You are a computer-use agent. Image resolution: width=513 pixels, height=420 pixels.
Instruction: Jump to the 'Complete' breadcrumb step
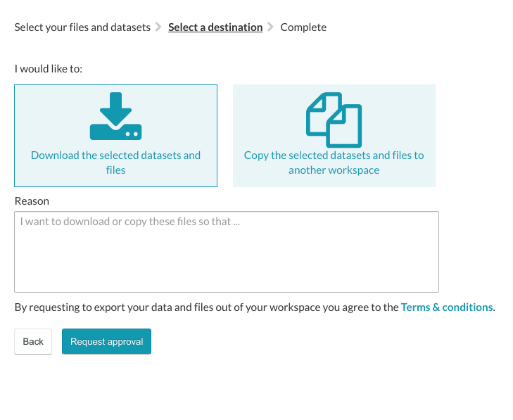pyautogui.click(x=303, y=27)
